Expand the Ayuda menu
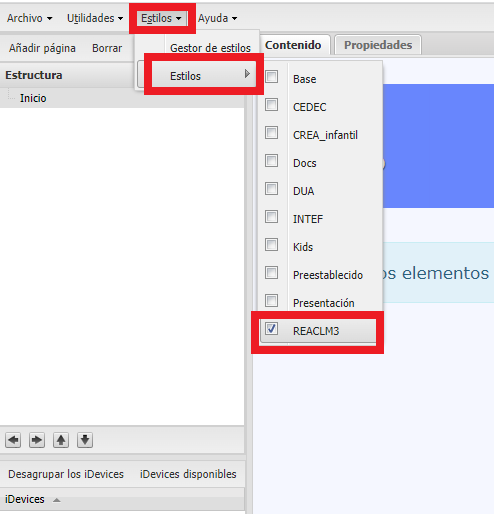Image resolution: width=494 pixels, height=514 pixels. pos(217,18)
